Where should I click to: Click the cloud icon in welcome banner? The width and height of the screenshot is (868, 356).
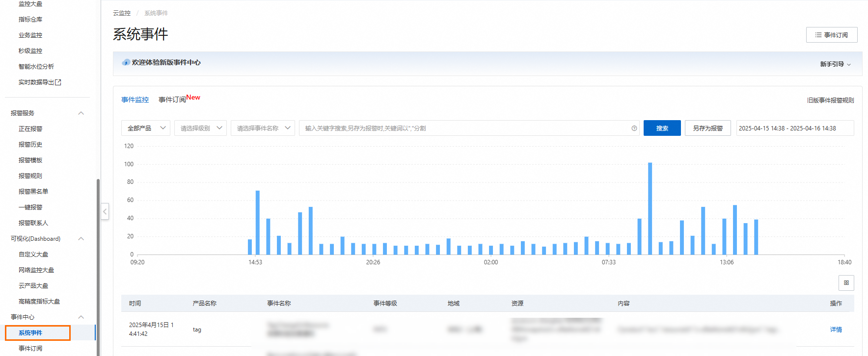126,63
